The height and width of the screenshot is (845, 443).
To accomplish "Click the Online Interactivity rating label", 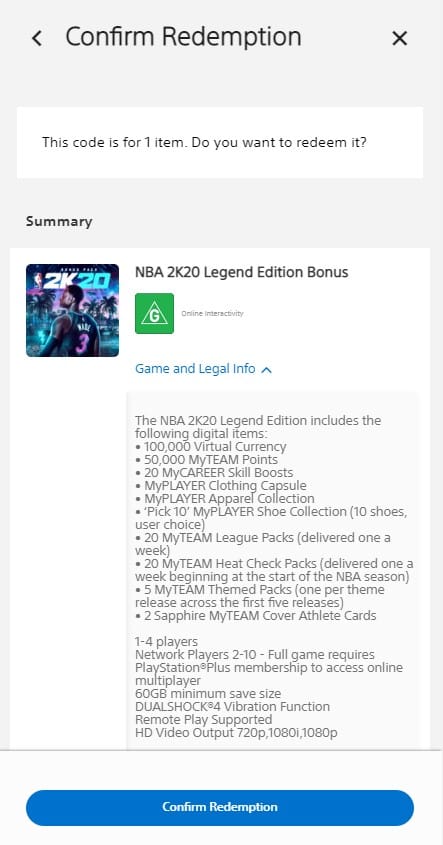I will [x=212, y=314].
